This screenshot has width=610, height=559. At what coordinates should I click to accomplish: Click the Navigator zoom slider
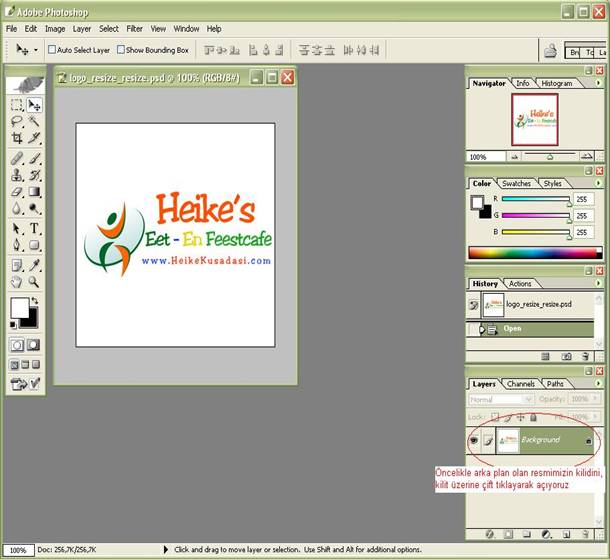(x=550, y=156)
